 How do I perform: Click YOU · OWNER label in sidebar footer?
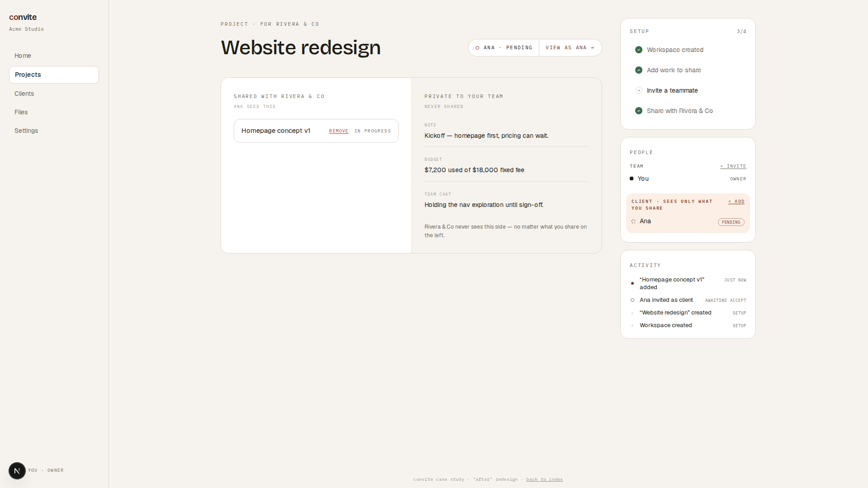(46, 470)
